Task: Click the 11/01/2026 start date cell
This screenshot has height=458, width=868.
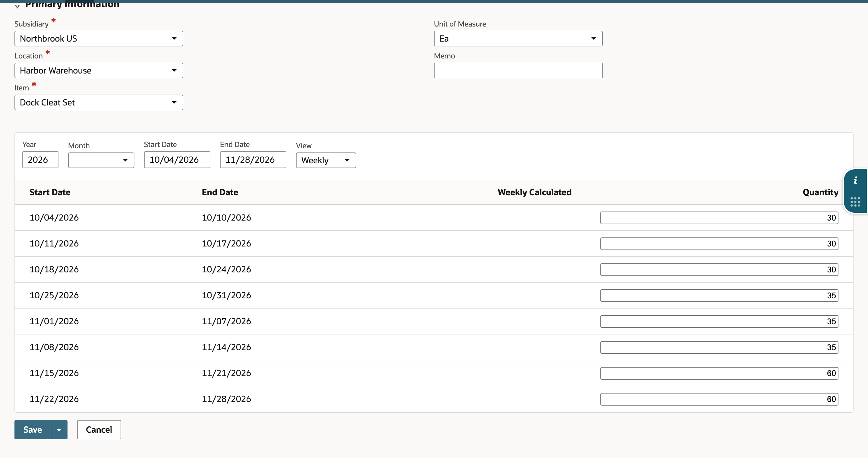Action: click(x=54, y=321)
